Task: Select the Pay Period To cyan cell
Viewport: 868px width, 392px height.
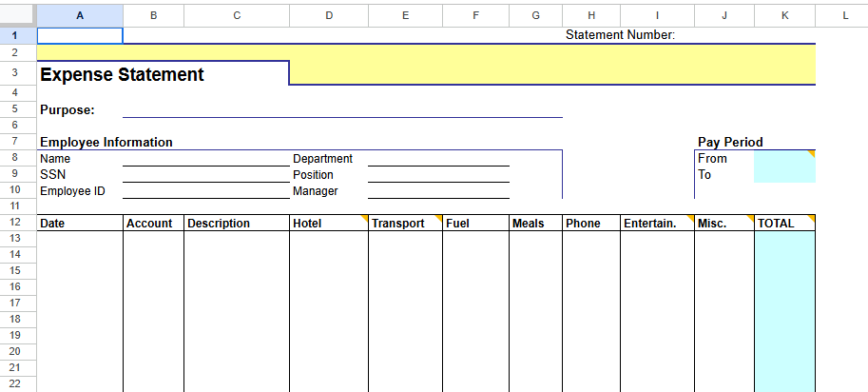Action: 784,175
